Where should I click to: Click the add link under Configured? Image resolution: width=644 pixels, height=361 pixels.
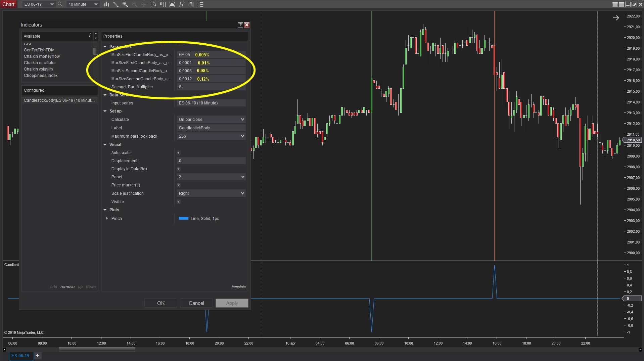coord(54,287)
